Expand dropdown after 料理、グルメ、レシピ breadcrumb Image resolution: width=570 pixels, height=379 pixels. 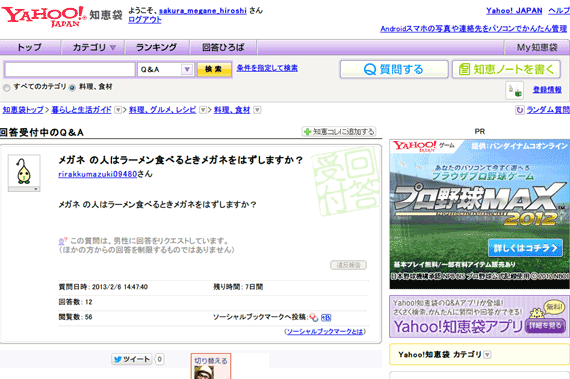tap(203, 110)
